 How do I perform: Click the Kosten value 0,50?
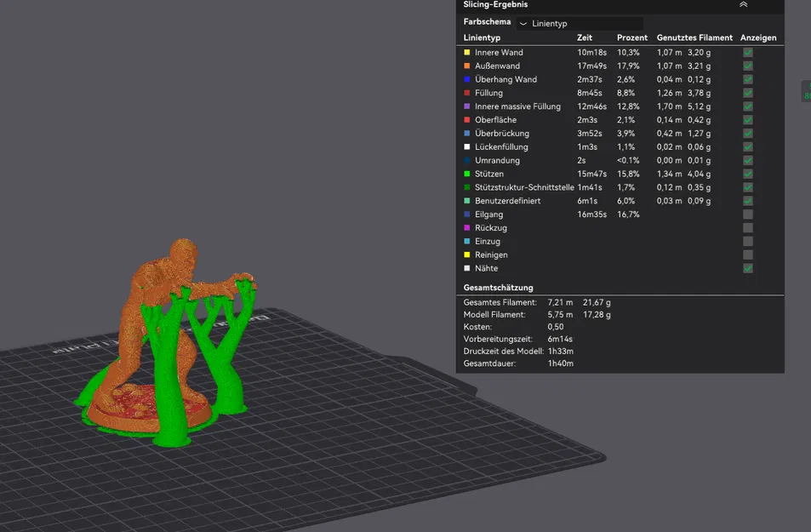[556, 327]
